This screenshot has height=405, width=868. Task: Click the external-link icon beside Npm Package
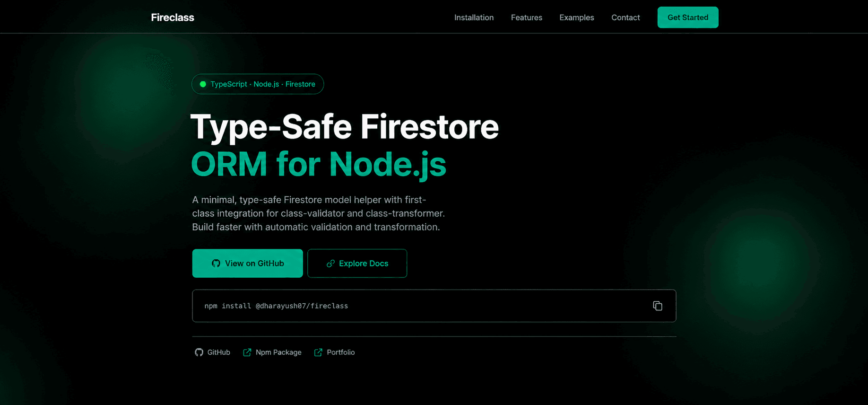247,352
